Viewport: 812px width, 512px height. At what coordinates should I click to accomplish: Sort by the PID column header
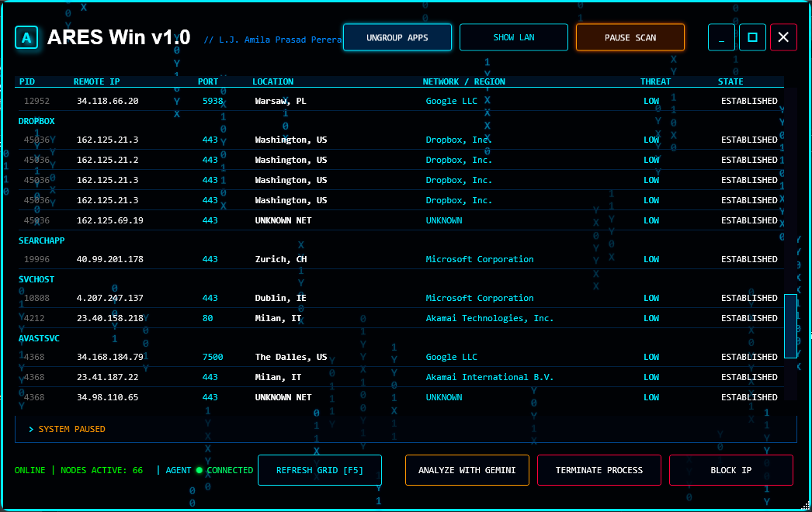27,81
